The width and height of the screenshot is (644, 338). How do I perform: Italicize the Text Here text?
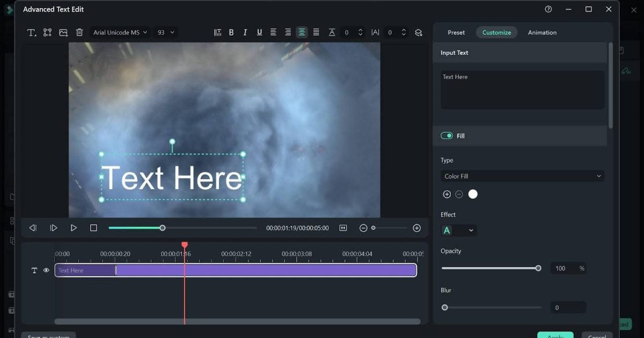[x=245, y=32]
